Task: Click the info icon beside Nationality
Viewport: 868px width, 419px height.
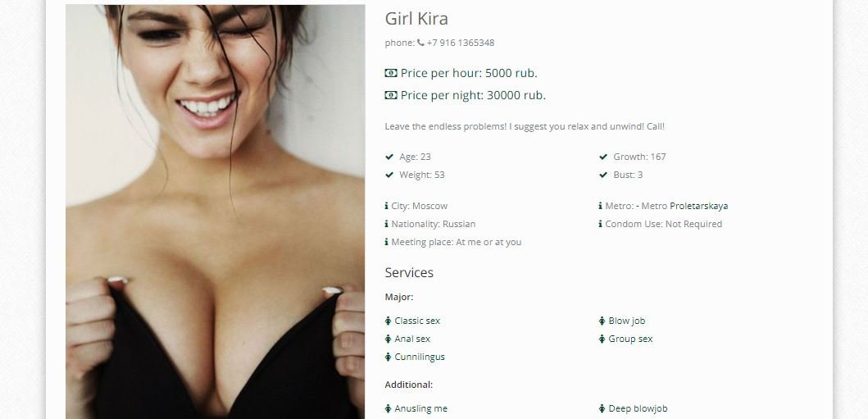Action: [x=386, y=224]
